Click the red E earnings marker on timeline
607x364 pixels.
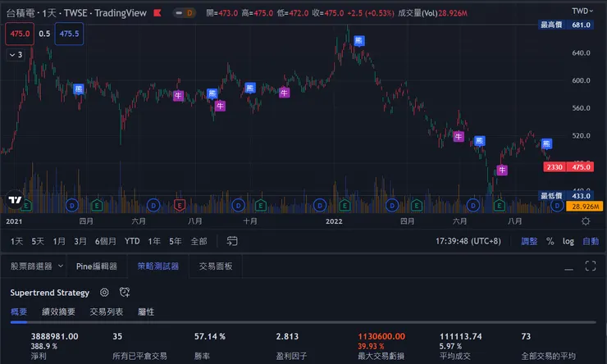tap(180, 205)
